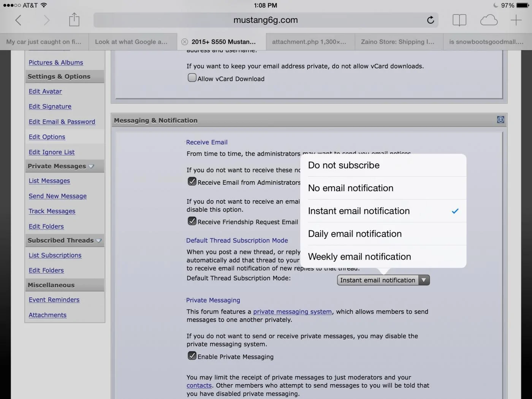Collapse the Subscribed Threads sidebar section
Image resolution: width=532 pixels, height=399 pixels.
coord(99,241)
